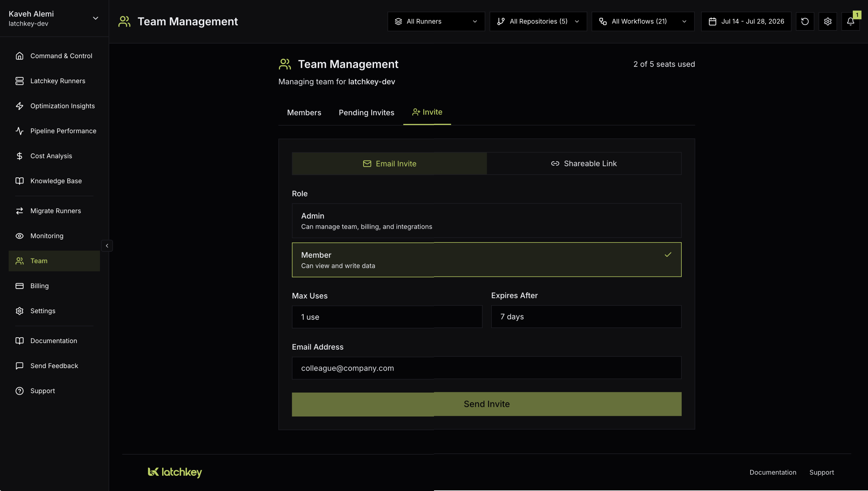This screenshot has width=868, height=491.
Task: Open the Jul 14 - Jul 28 date picker
Action: pyautogui.click(x=746, y=21)
